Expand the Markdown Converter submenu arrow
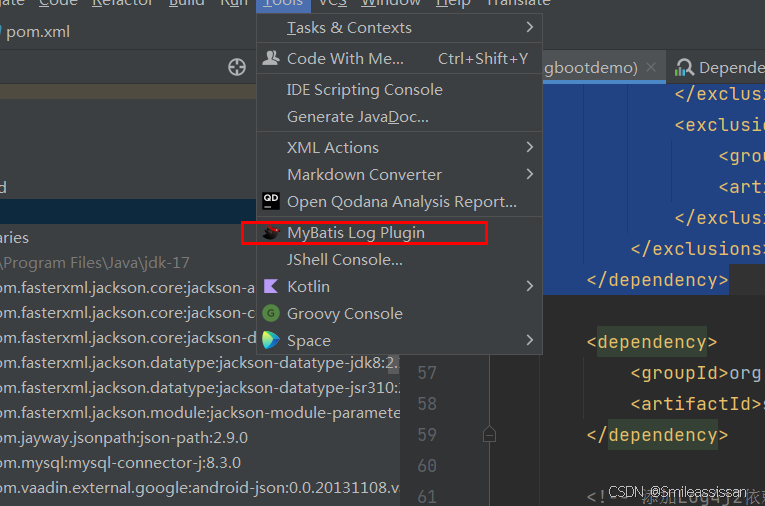The image size is (765, 506). point(530,174)
